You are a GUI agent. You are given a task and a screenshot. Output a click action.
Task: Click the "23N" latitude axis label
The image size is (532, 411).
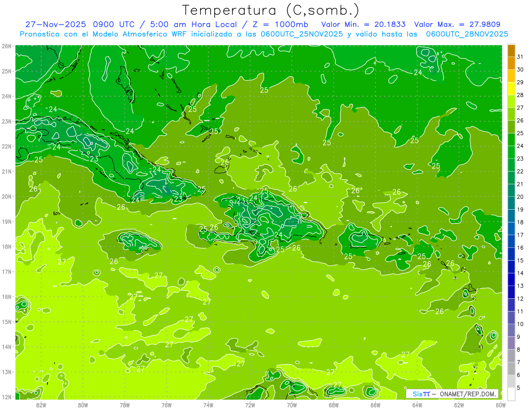pyautogui.click(x=7, y=121)
